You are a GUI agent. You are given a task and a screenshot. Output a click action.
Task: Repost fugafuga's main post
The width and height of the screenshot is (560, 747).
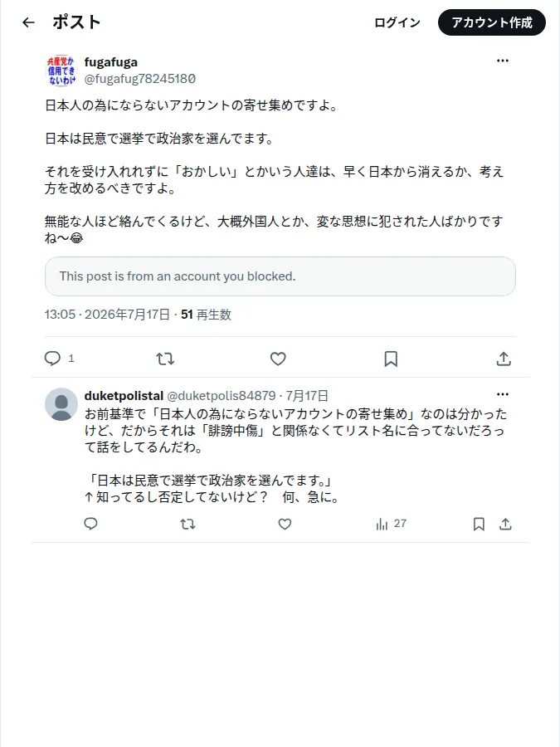point(165,359)
